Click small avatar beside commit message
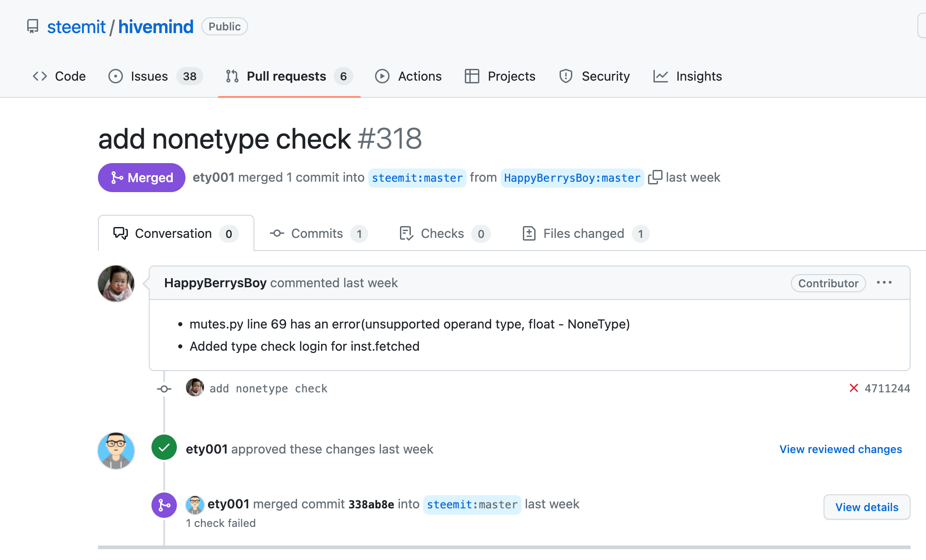Image resolution: width=926 pixels, height=560 pixels. click(x=195, y=388)
